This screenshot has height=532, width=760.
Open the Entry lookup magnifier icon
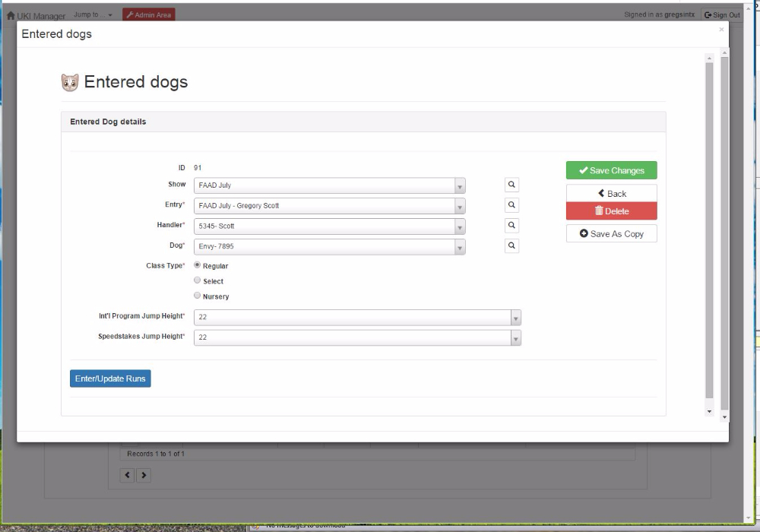pyautogui.click(x=511, y=205)
